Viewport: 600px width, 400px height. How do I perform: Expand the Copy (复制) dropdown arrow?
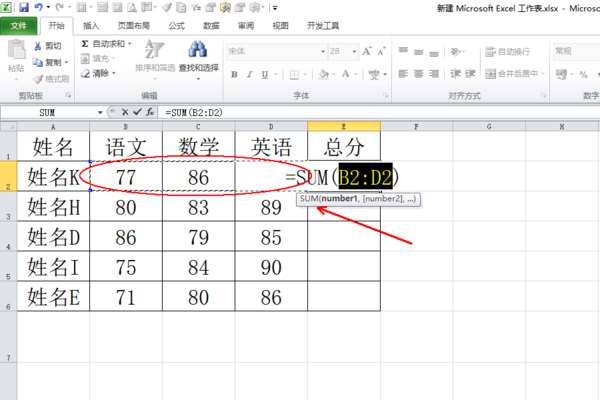pos(67,62)
